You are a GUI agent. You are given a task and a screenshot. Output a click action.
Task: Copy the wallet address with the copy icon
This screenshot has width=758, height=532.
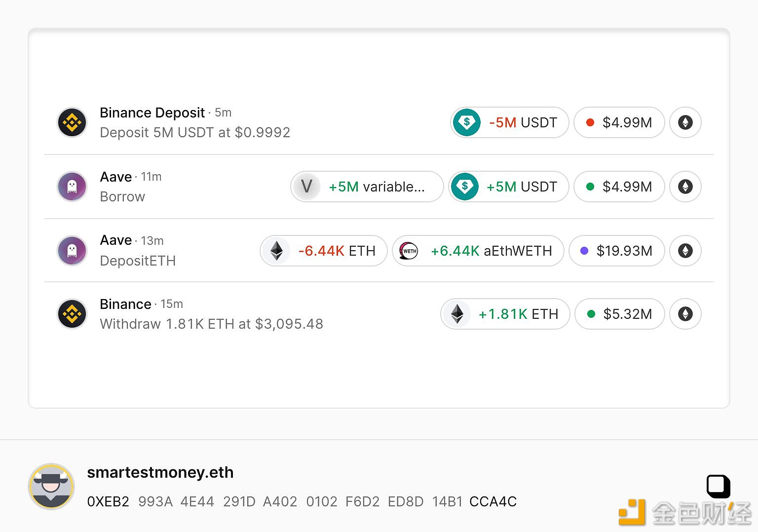pos(719,487)
